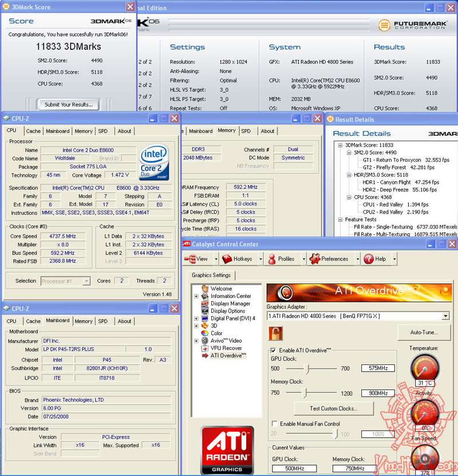Open the Graphics Adapter dropdown
The height and width of the screenshot is (476, 458).
pyautogui.click(x=445, y=316)
